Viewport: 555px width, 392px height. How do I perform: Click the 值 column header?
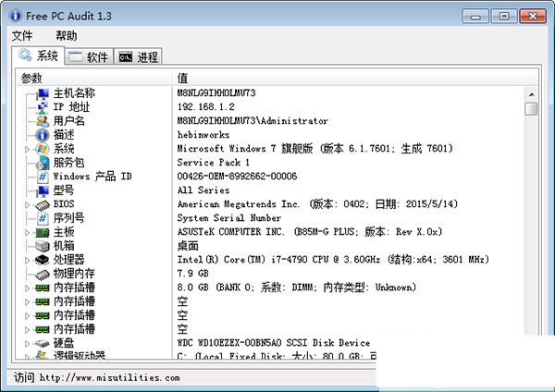(355, 78)
